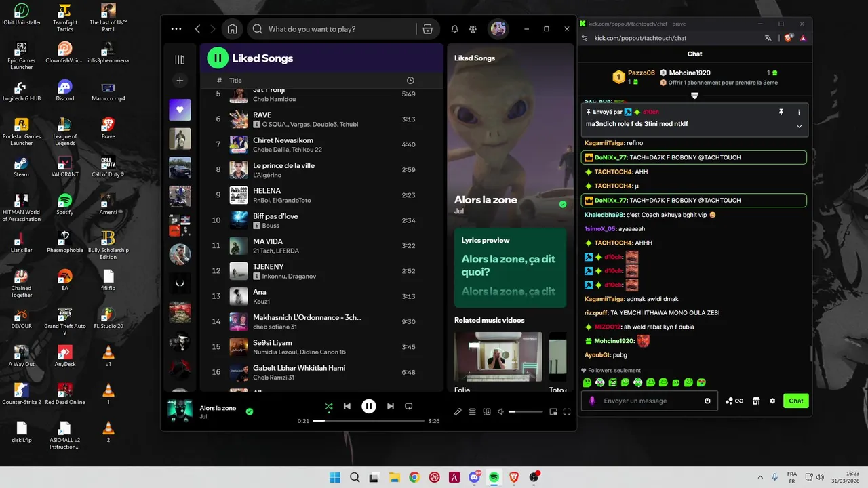Open the Spotify play queue

pyautogui.click(x=472, y=411)
